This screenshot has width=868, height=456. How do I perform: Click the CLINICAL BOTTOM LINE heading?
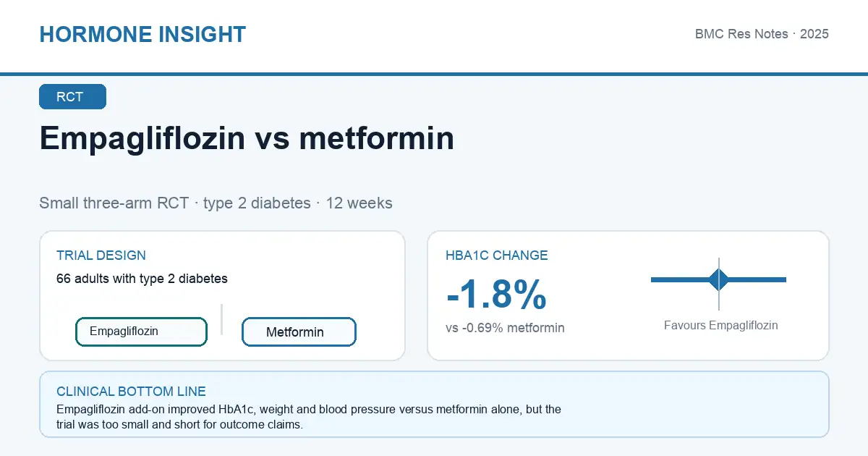[x=131, y=392]
